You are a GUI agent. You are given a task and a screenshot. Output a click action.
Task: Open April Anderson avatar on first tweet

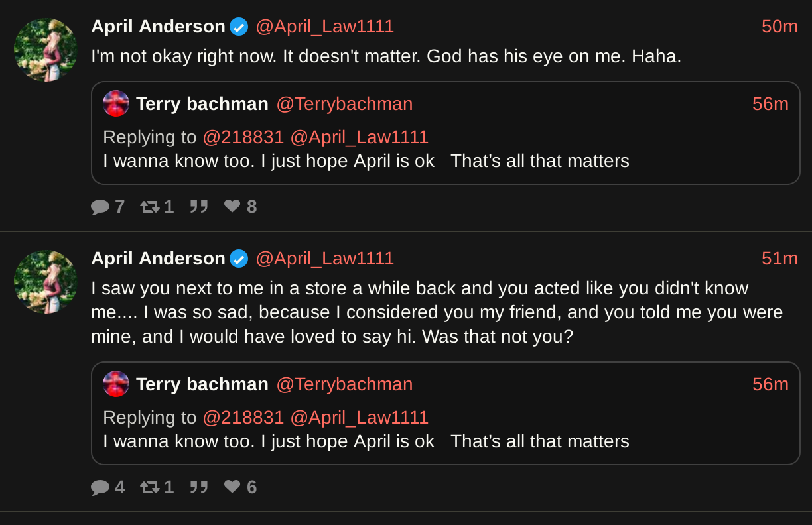[46, 50]
